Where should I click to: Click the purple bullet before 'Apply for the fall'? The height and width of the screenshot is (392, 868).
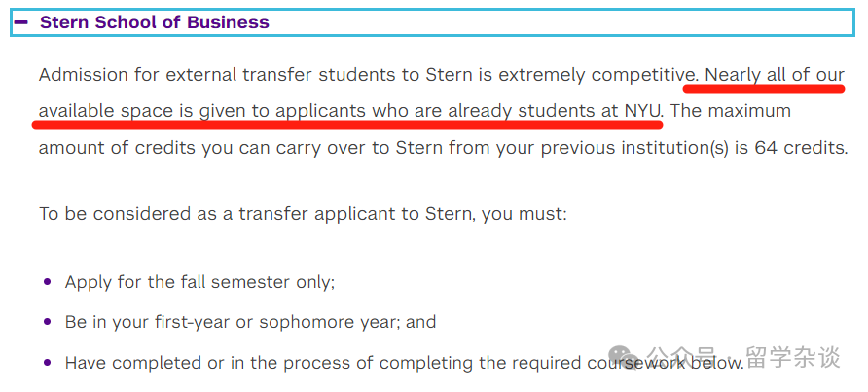tap(47, 282)
